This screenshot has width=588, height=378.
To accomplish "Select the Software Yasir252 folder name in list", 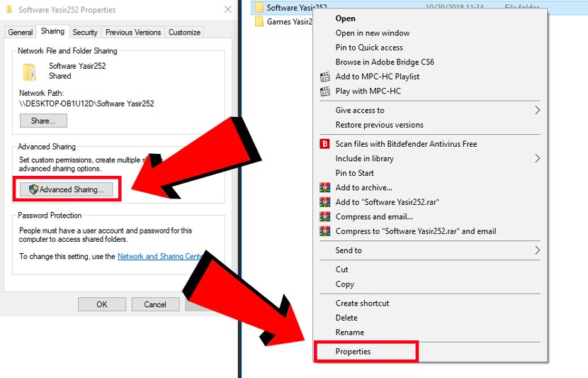I will click(x=297, y=7).
